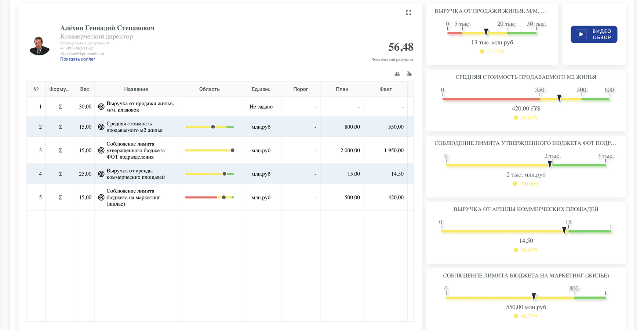
Task: Click the Область column header
Action: point(210,89)
